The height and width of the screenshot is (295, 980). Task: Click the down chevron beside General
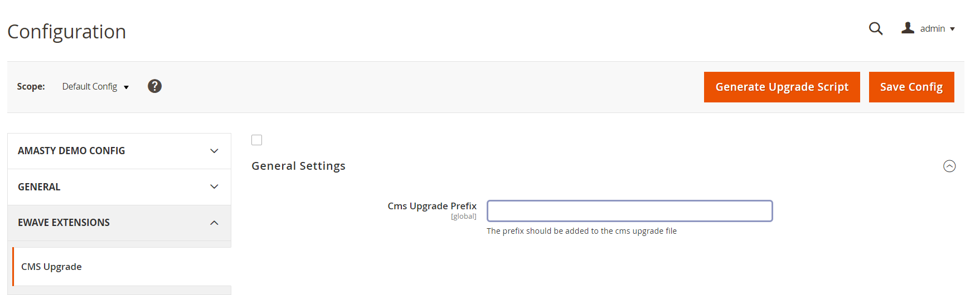(214, 186)
